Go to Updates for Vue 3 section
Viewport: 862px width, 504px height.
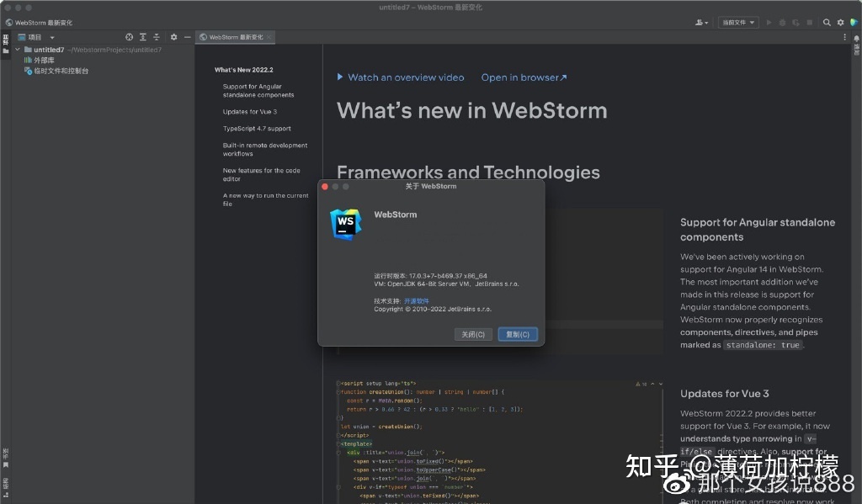(249, 112)
